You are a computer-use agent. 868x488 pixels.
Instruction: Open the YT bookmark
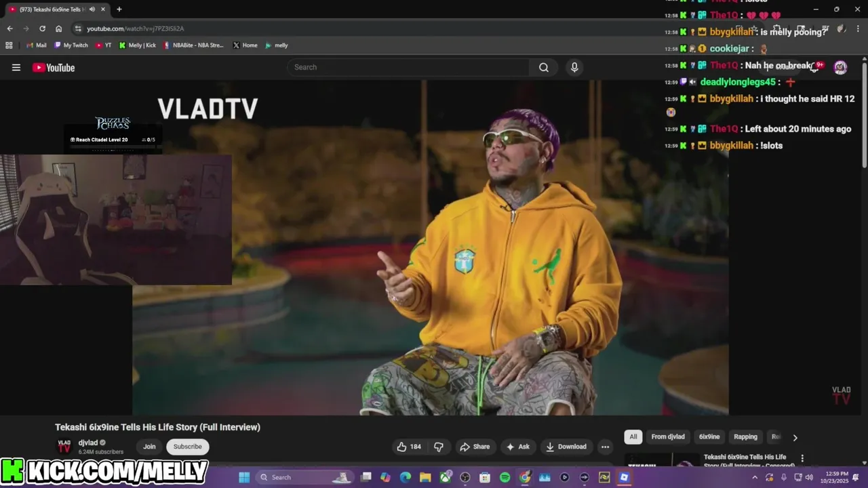coord(104,45)
